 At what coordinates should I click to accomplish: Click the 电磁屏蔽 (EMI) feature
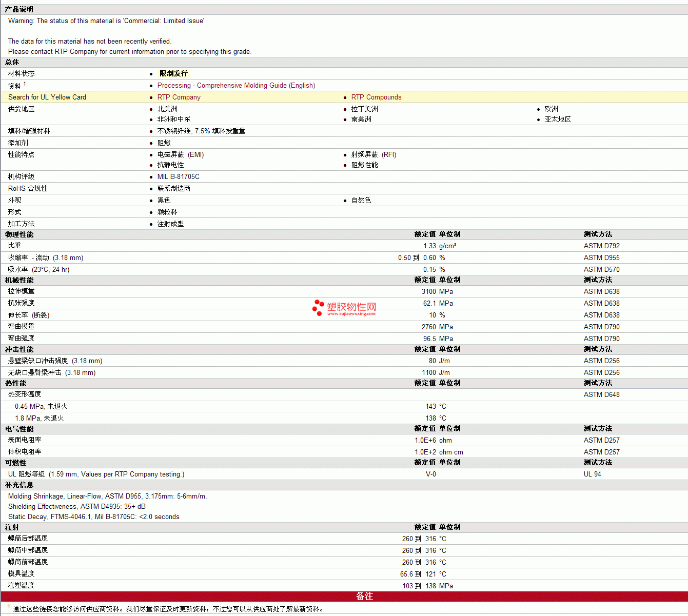181,155
